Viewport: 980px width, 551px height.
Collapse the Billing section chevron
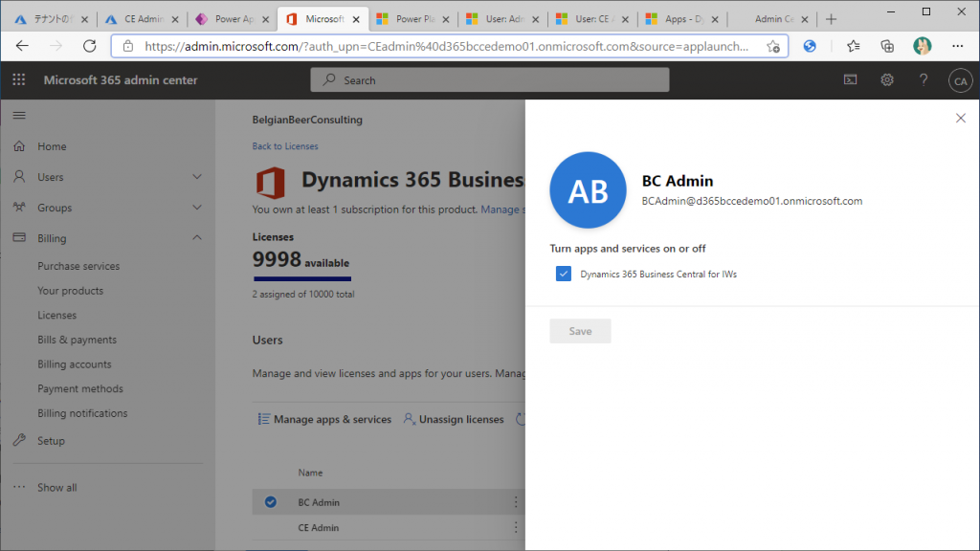pos(197,238)
